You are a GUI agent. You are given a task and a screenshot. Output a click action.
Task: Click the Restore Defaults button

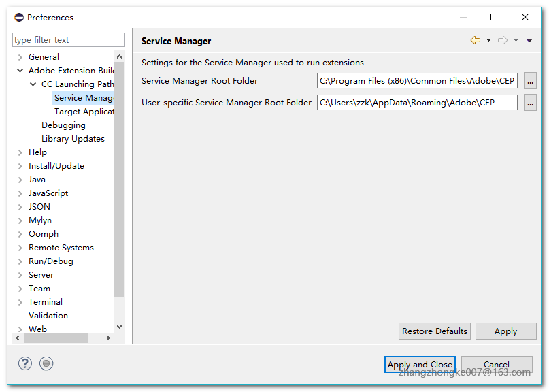coord(435,331)
